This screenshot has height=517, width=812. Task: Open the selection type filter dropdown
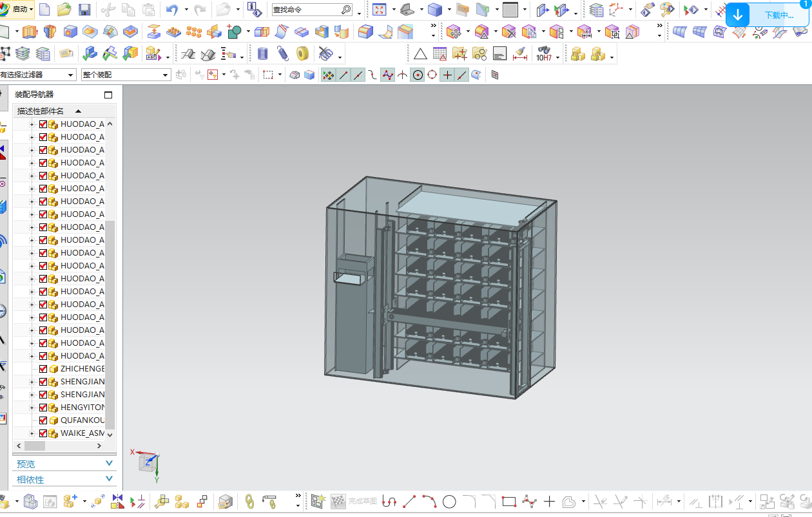click(70, 75)
